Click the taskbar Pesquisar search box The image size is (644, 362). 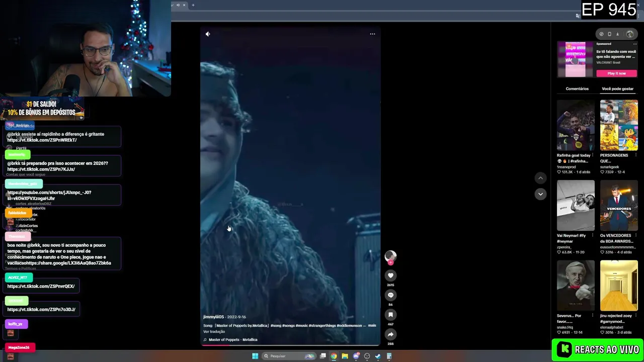pos(289,356)
